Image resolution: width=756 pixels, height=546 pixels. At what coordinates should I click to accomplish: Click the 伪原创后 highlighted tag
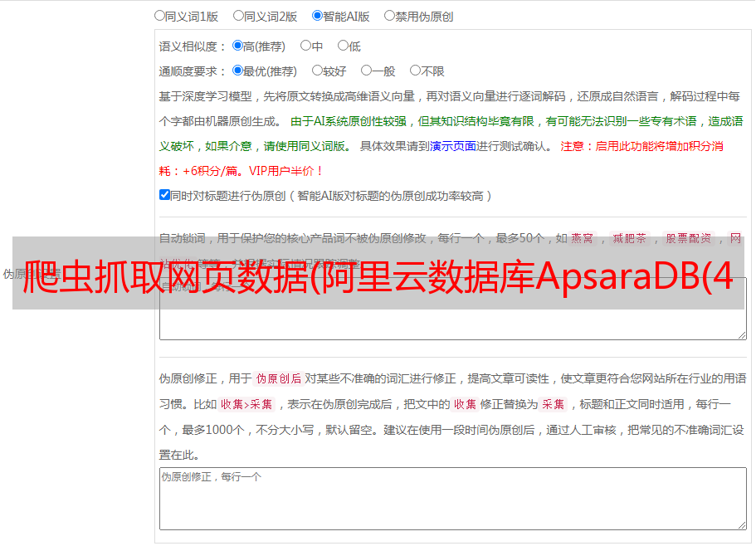coord(279,378)
